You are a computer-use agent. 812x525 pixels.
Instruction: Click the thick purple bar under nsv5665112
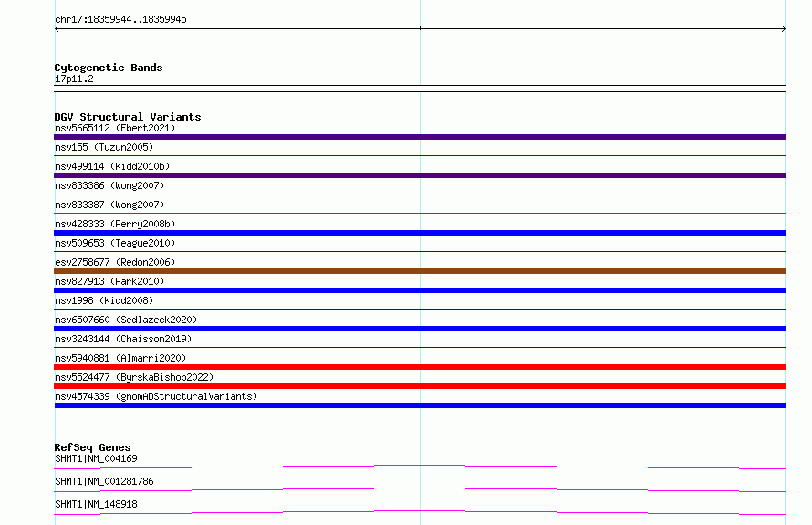tap(420, 137)
